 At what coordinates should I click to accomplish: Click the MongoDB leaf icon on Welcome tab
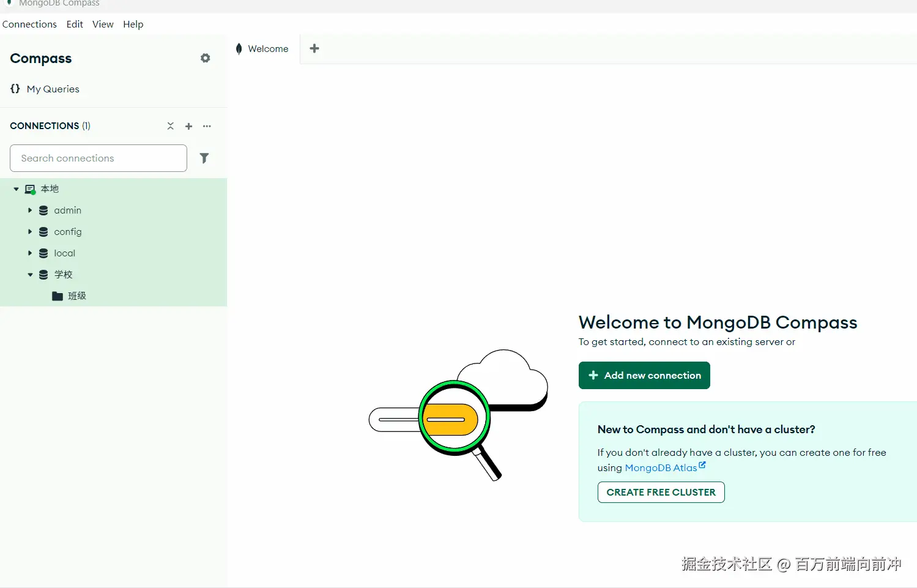[239, 49]
